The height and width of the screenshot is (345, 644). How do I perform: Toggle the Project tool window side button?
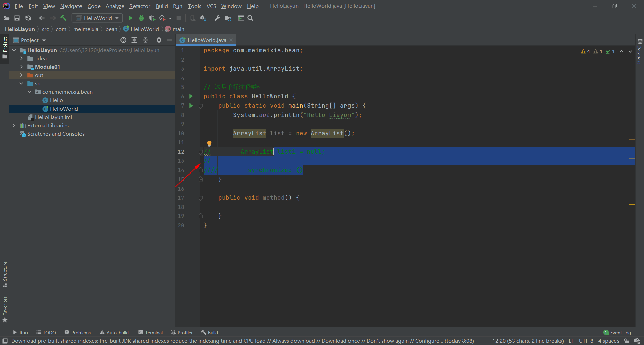coord(5,48)
